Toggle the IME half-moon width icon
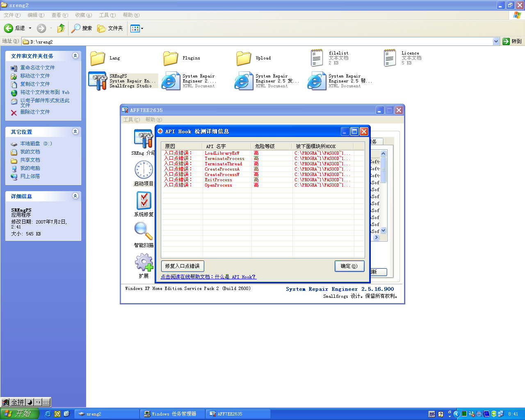 pyautogui.click(x=29, y=402)
